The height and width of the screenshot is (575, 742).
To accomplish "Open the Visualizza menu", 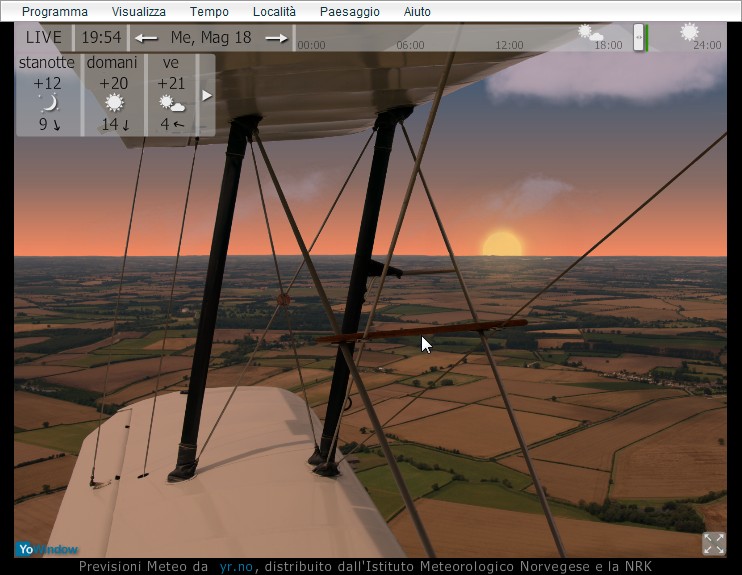I will click(139, 12).
